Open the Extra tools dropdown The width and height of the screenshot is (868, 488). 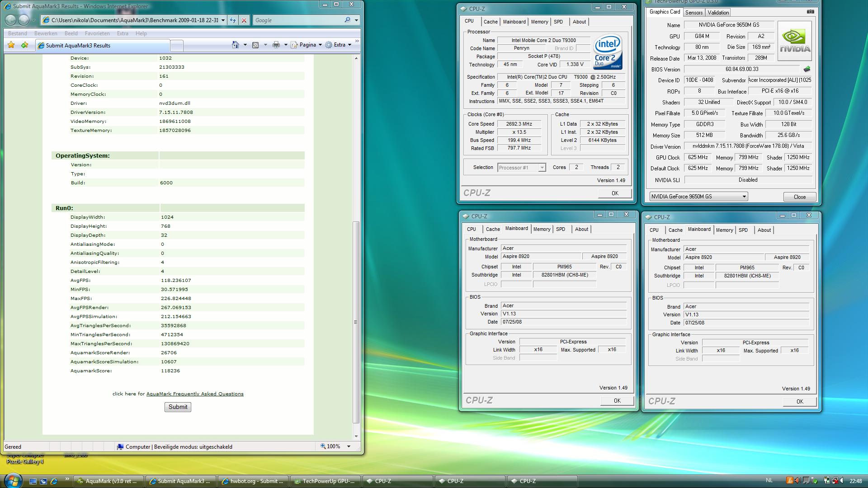[x=339, y=45]
